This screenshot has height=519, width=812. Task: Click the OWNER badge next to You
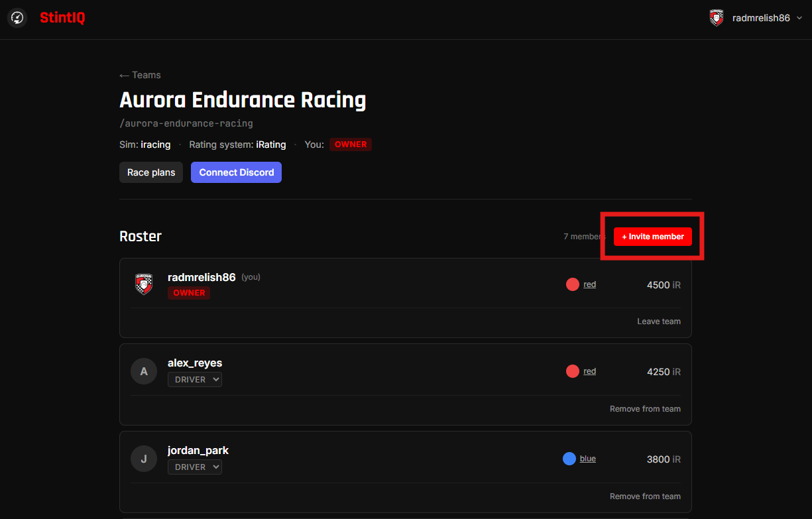click(x=351, y=144)
